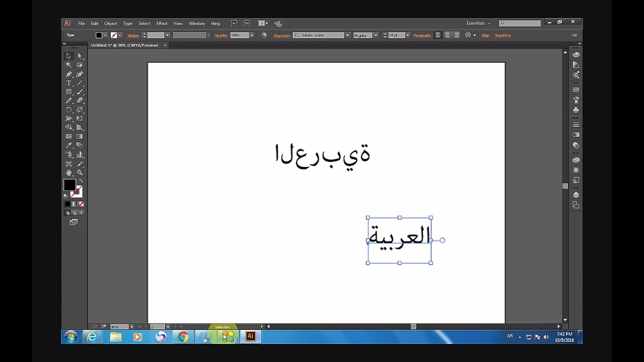Swap fill and stroke arrows icon
Screen dimensions: 644x362
[81, 181]
